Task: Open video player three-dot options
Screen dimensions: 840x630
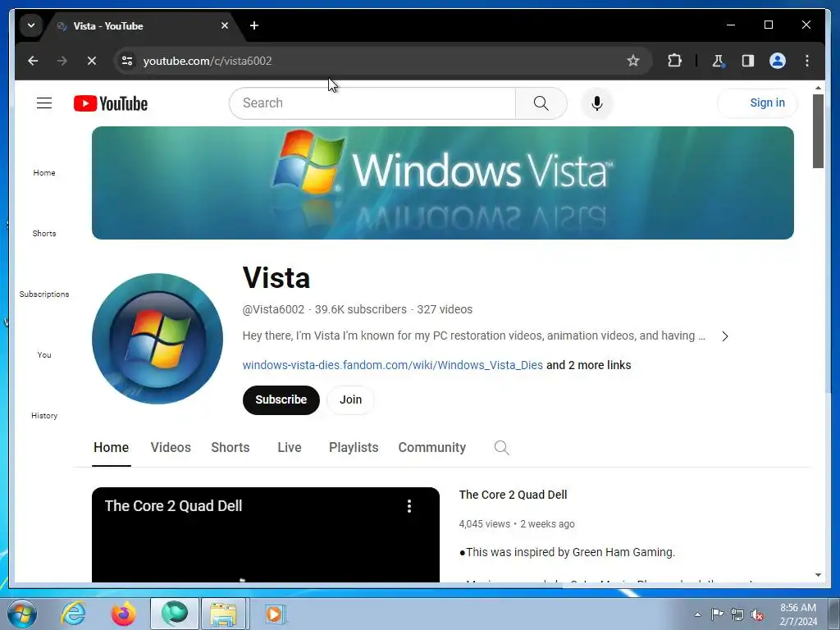Action: tap(409, 506)
